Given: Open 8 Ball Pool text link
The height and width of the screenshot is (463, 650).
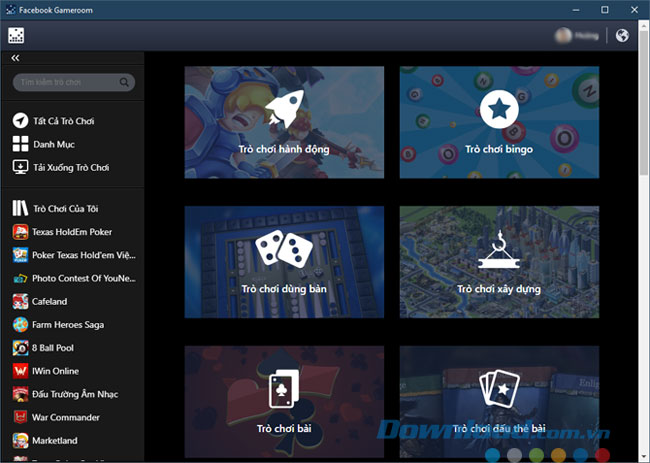Looking at the screenshot, I should pos(53,348).
